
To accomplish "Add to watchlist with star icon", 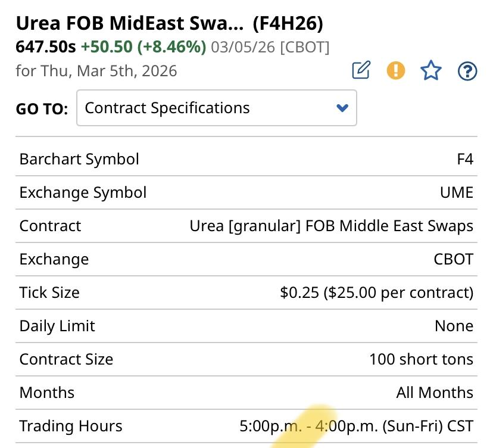I will point(430,71).
